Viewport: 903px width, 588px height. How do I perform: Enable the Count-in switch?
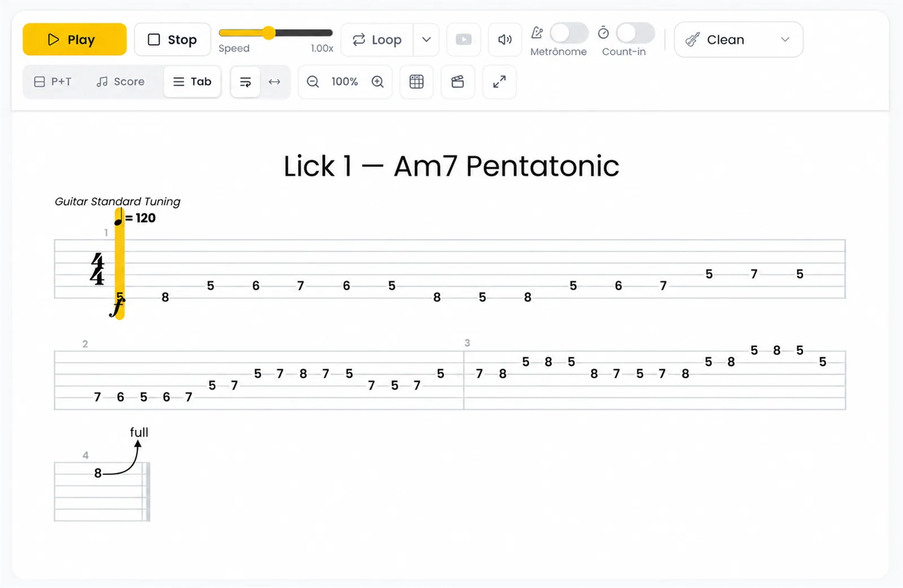(635, 33)
